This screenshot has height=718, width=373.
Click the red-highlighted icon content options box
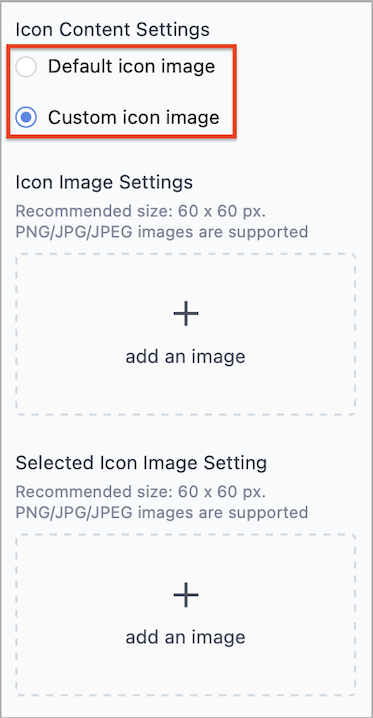click(122, 91)
